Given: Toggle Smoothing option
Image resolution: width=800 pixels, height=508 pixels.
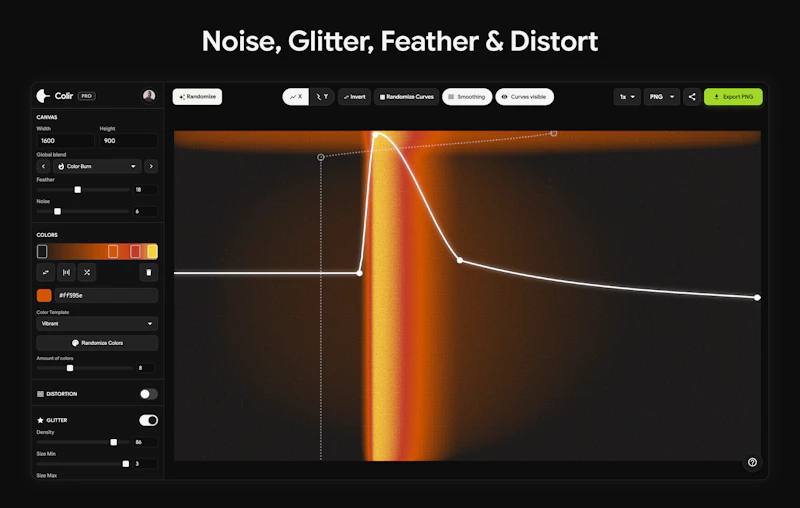Looking at the screenshot, I should tap(467, 97).
